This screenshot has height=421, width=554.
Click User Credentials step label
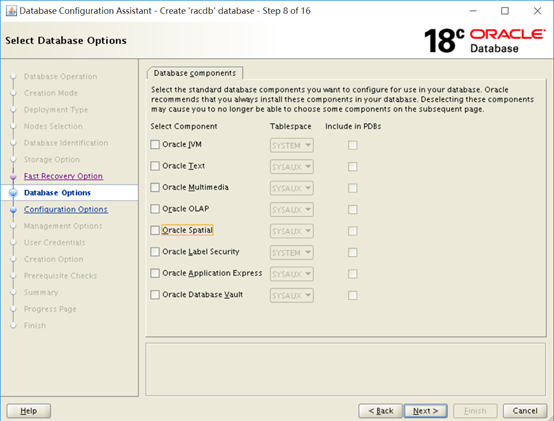coord(54,243)
